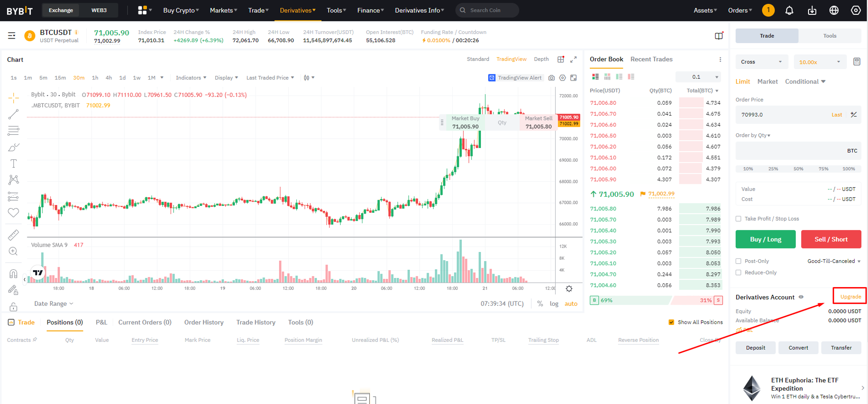
Task: Click the notifications bell icon
Action: point(789,10)
